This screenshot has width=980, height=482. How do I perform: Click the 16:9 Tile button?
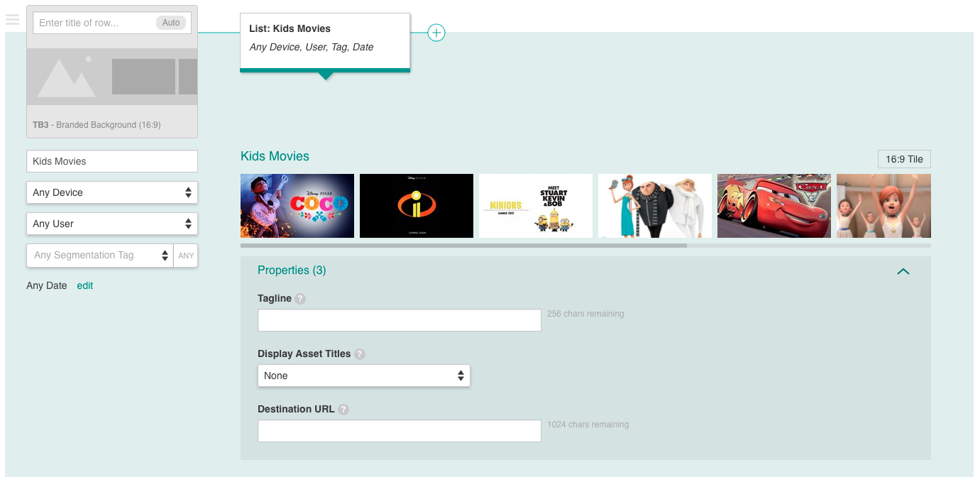coord(904,159)
